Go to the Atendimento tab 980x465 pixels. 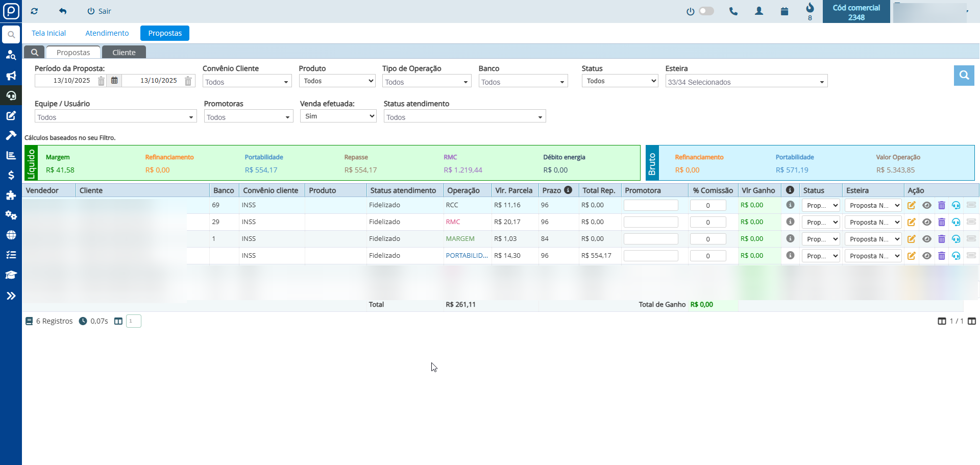pos(107,33)
